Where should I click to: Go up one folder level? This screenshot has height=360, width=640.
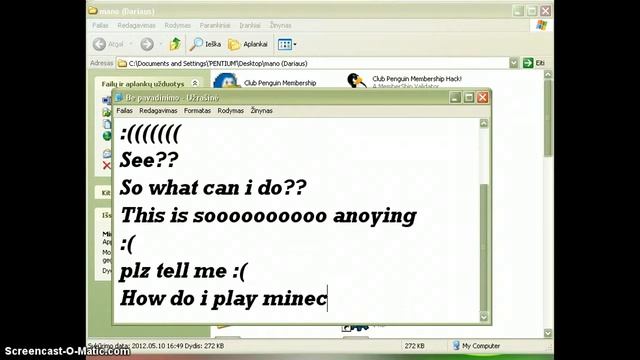[175, 44]
